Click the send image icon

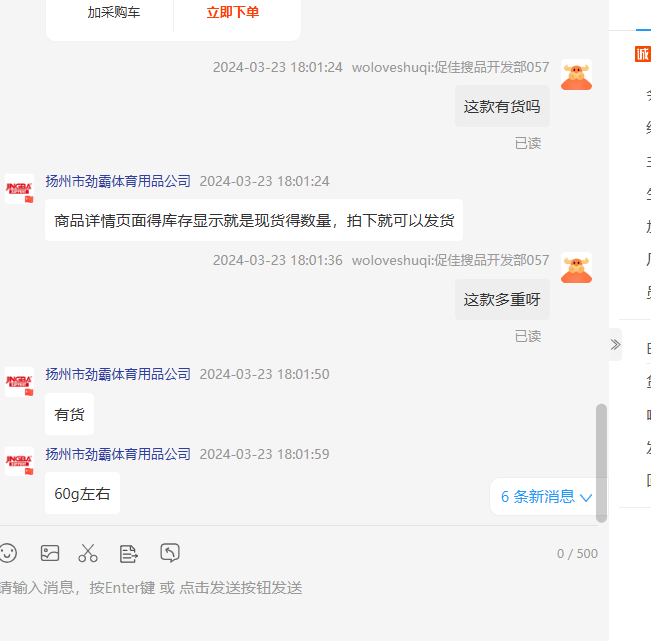click(50, 553)
